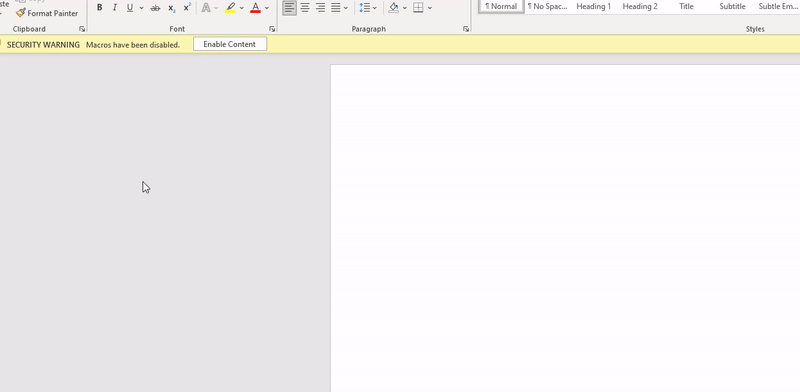
Task: Click Enable Content in the security warning
Action: 230,44
